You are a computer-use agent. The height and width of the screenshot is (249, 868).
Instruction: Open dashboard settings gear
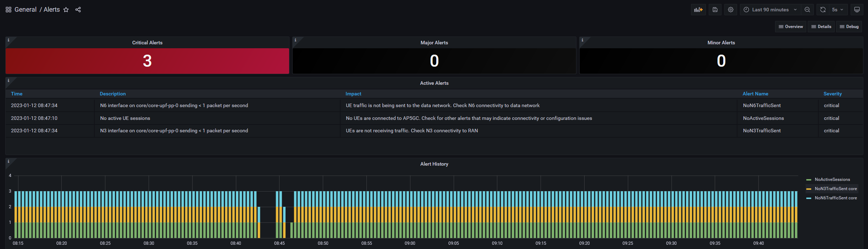[731, 10]
